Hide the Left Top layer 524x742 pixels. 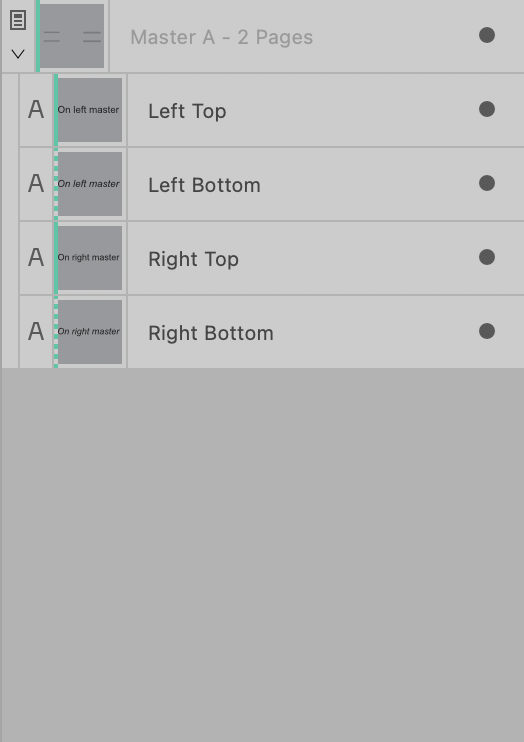(x=487, y=109)
